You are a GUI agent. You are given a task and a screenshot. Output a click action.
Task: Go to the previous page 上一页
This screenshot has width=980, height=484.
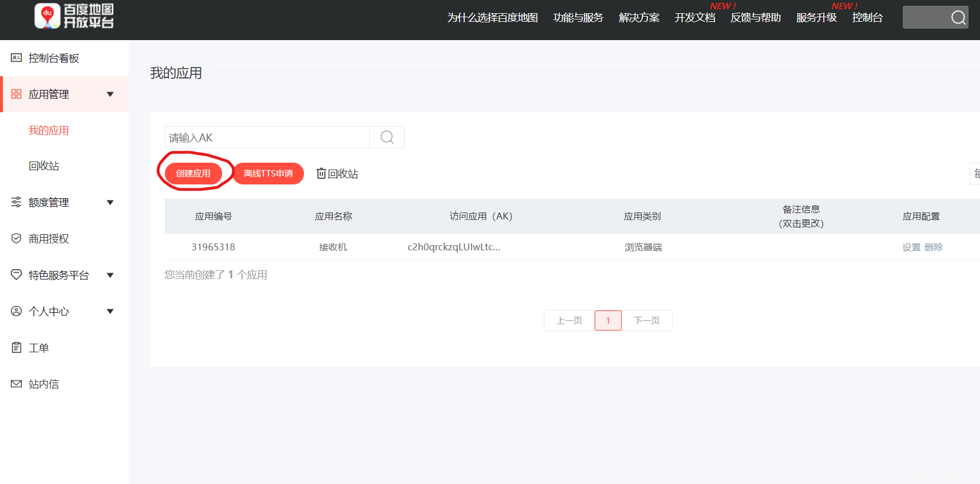[x=569, y=320]
